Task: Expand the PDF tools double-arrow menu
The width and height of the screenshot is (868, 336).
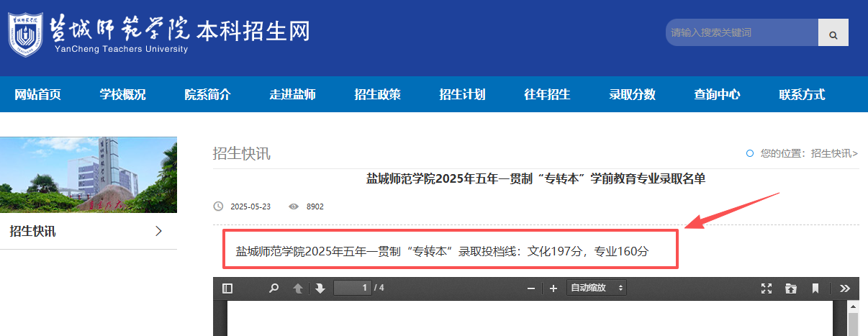Action: (845, 289)
